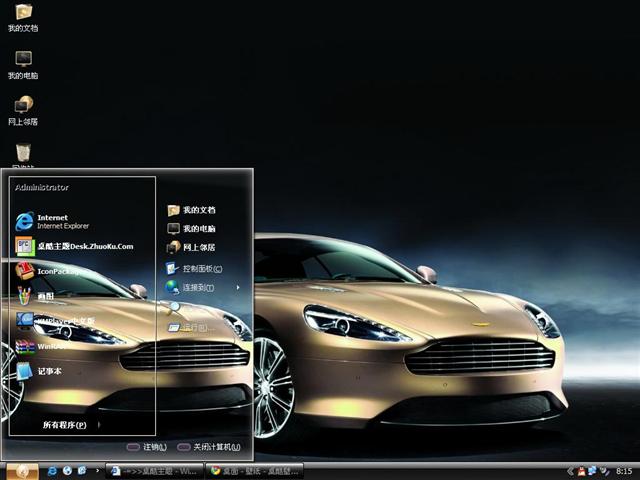Click the 注销 (Log Off) button

click(148, 447)
